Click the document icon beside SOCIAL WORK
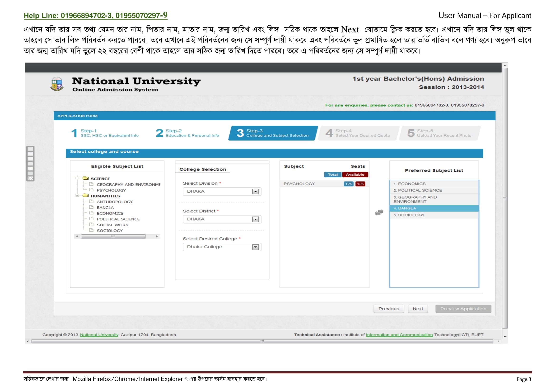The height and width of the screenshot is (392, 555). pos(91,224)
